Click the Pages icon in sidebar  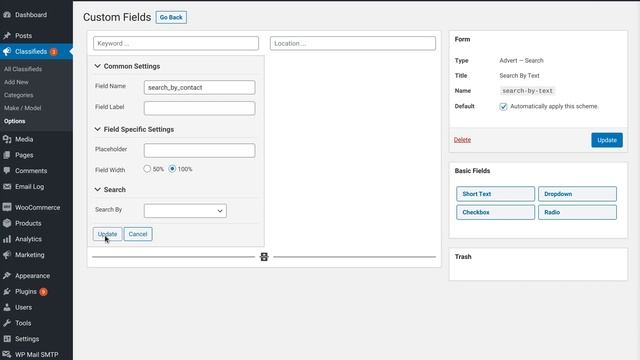pyautogui.click(x=7, y=155)
